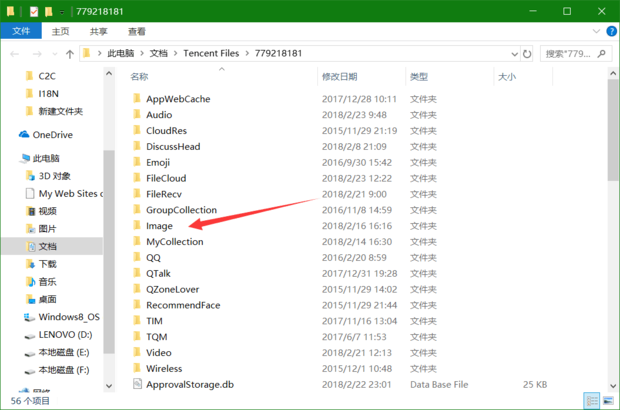Switch to large icons view in status bar
620x410 pixels.
[609, 401]
